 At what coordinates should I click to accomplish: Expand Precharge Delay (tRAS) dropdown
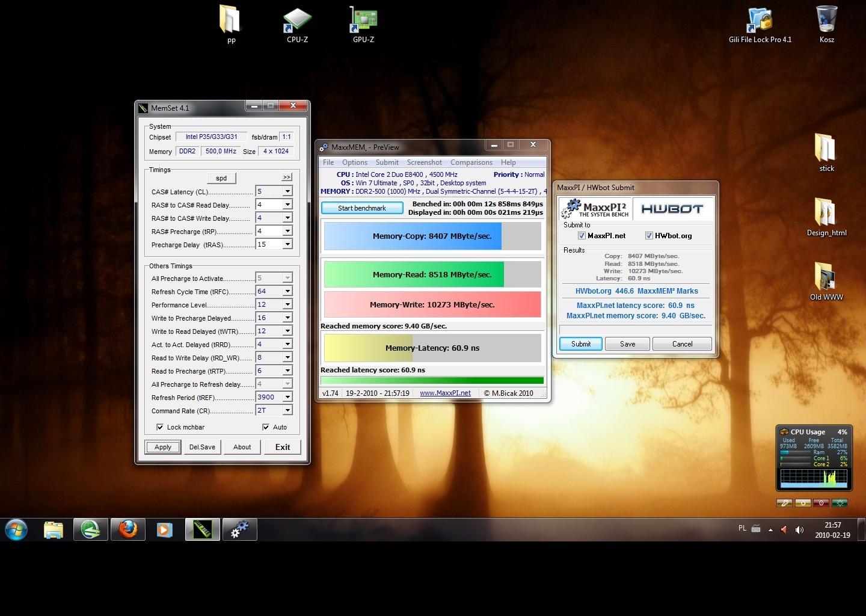[x=287, y=244]
